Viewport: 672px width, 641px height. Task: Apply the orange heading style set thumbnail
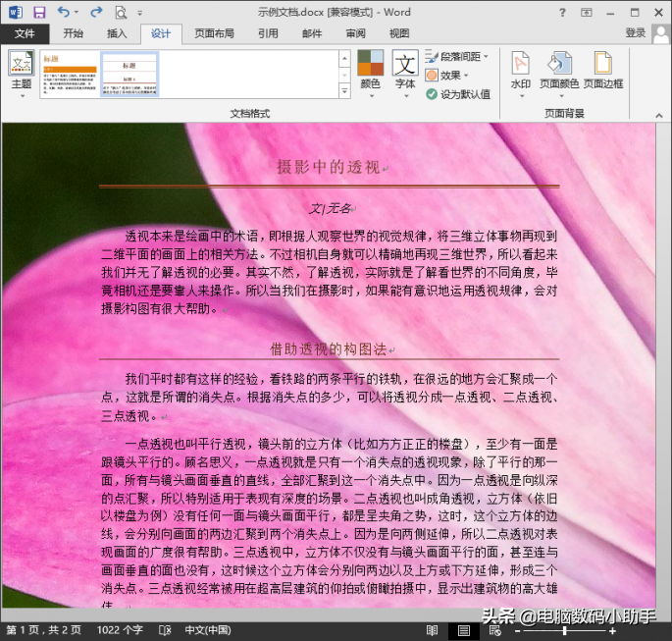(x=71, y=74)
